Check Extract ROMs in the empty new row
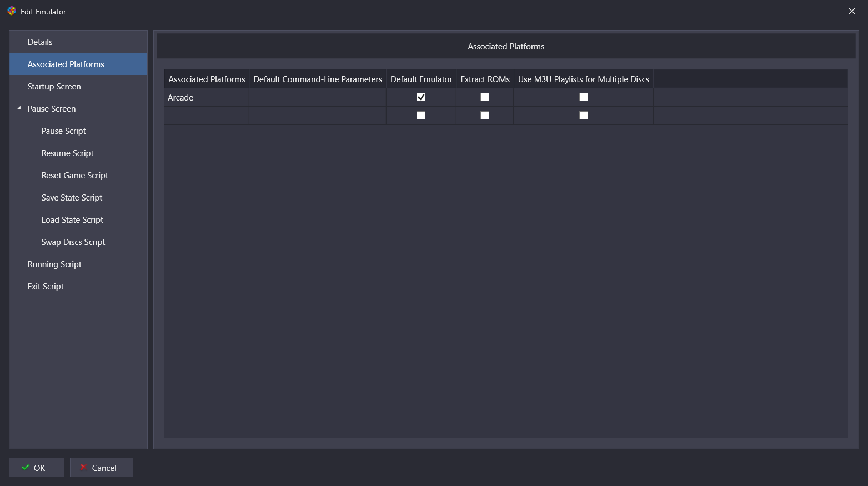This screenshot has height=486, width=868. tap(485, 116)
